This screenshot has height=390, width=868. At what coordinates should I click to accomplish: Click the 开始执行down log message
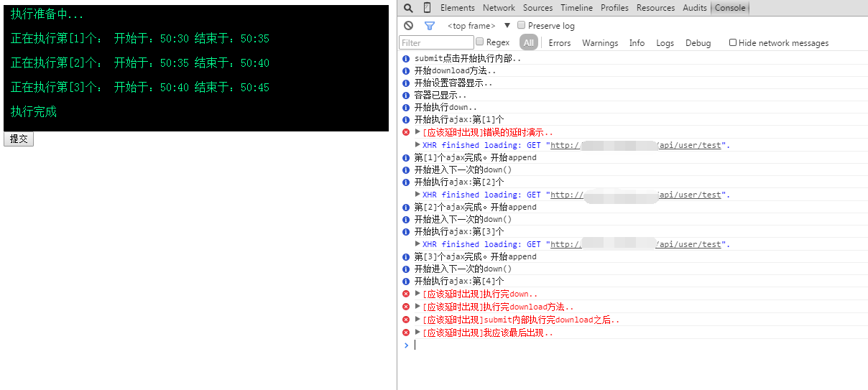pyautogui.click(x=445, y=108)
